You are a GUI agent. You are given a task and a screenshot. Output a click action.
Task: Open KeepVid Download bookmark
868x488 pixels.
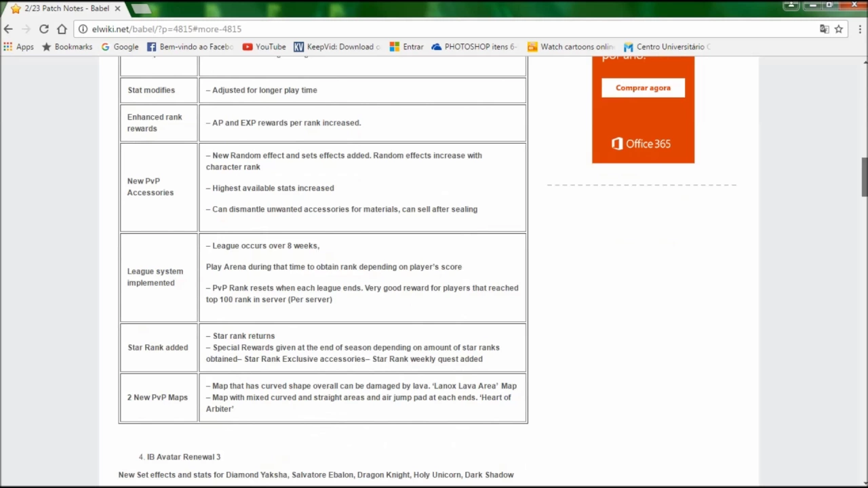pyautogui.click(x=337, y=47)
